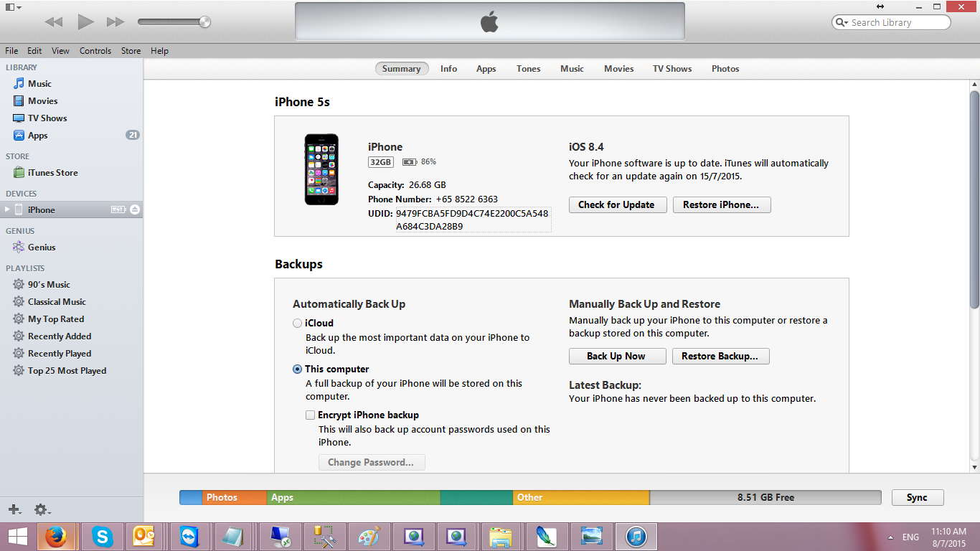Adjust the volume slider knob
Viewport: 980px width, 551px height.
coord(205,22)
